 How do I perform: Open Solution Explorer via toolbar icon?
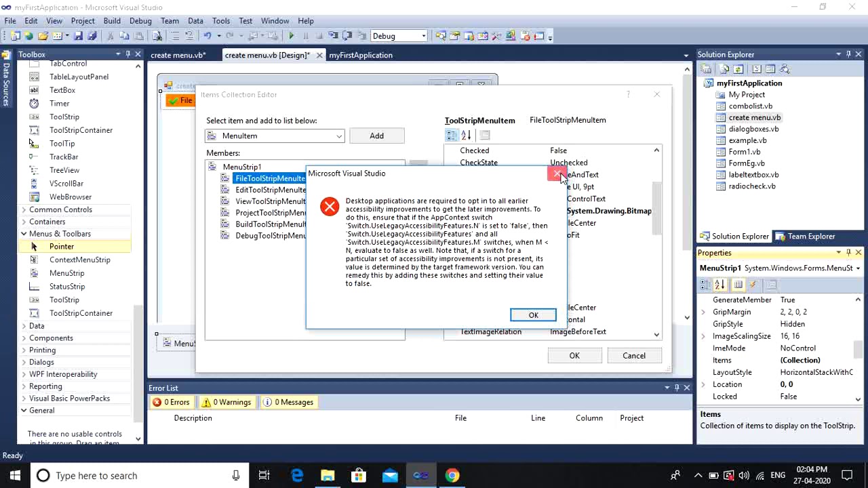point(441,36)
